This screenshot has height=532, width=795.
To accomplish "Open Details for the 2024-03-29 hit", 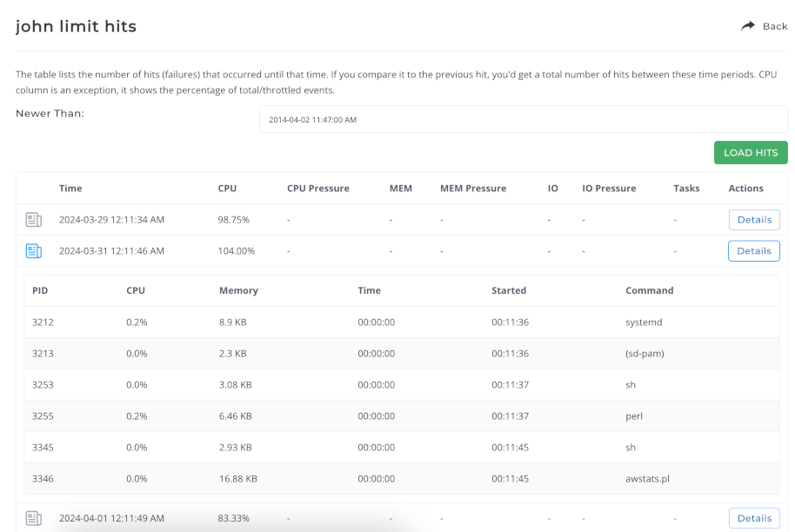I will click(x=753, y=219).
